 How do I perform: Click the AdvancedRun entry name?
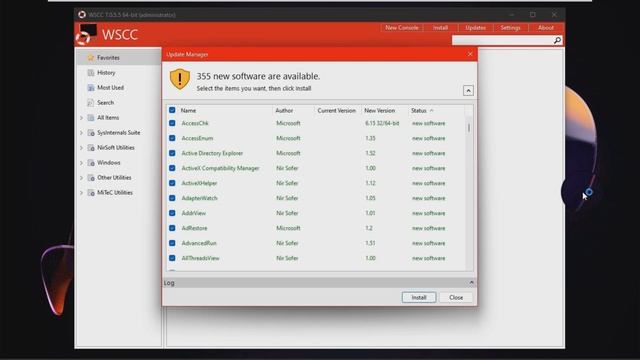coord(199,243)
